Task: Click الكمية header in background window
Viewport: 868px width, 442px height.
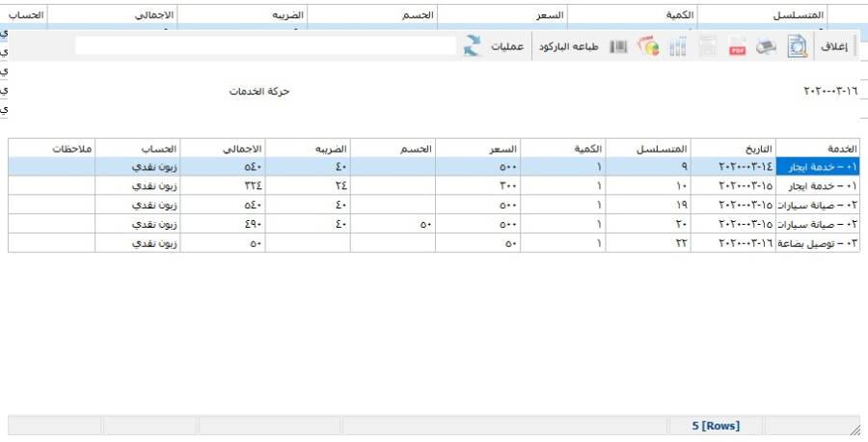Action: [632, 14]
